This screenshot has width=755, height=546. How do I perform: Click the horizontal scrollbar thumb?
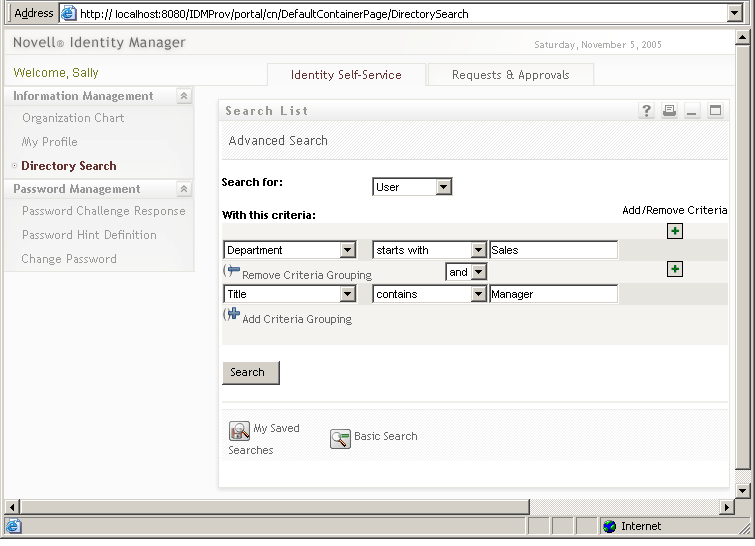274,507
